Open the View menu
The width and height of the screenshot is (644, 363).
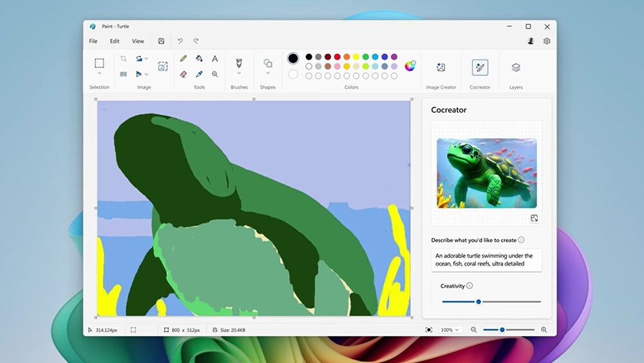[138, 41]
